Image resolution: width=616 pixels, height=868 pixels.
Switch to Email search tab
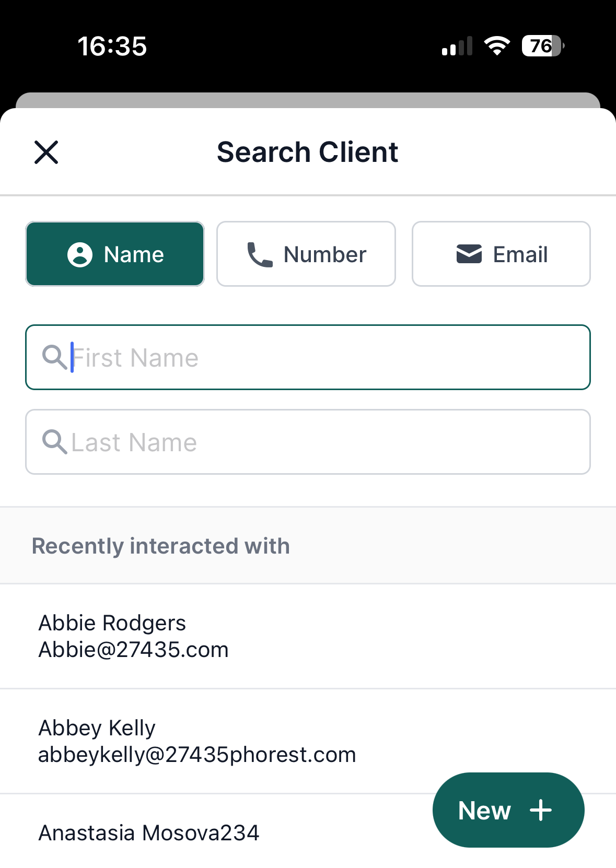point(501,254)
